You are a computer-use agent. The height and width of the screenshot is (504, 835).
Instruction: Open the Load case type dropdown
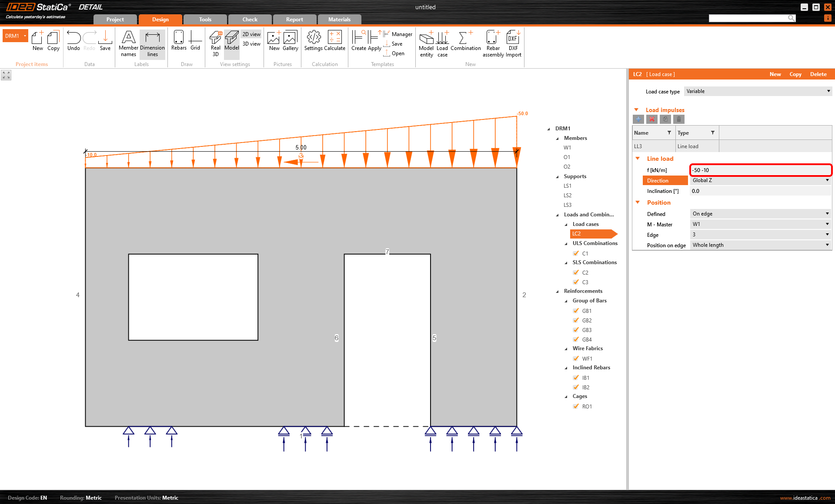pyautogui.click(x=758, y=91)
